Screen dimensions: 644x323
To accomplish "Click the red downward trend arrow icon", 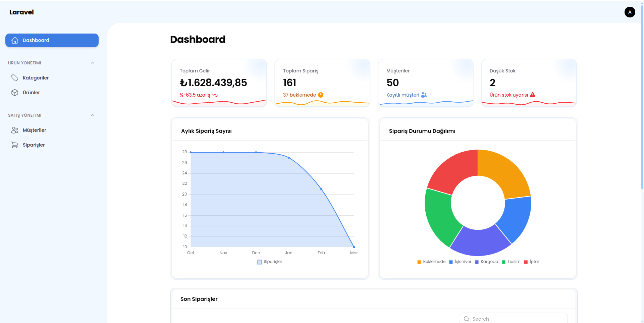I will tap(215, 95).
